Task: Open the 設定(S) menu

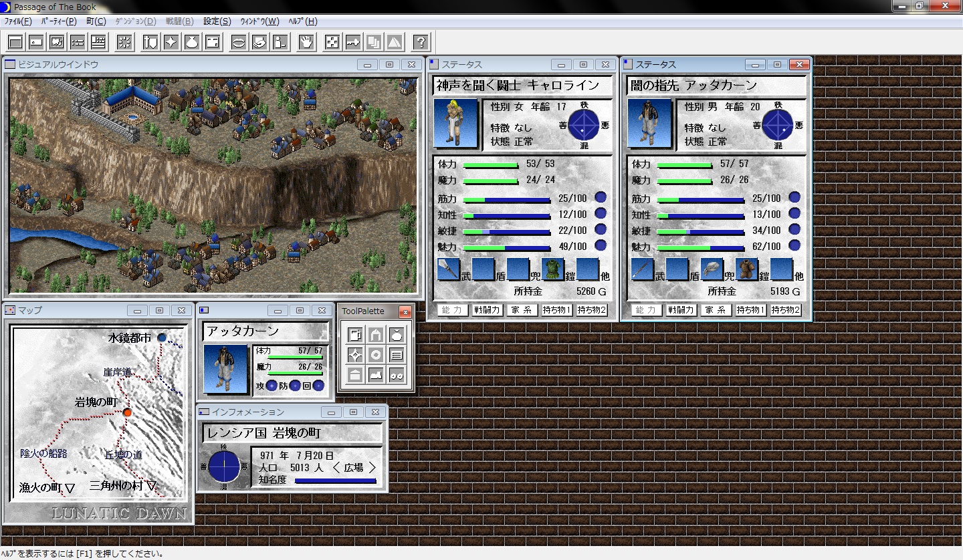Action: pos(217,21)
